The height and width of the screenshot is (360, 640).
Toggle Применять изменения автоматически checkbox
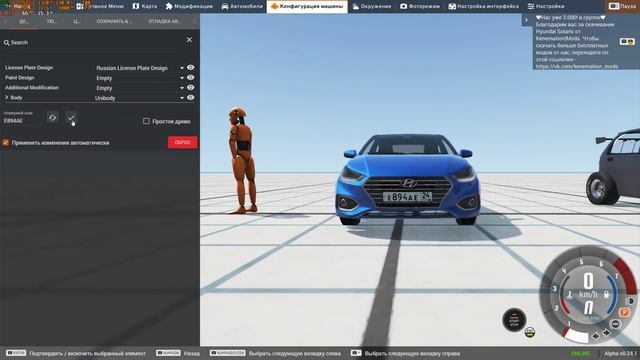click(6, 142)
